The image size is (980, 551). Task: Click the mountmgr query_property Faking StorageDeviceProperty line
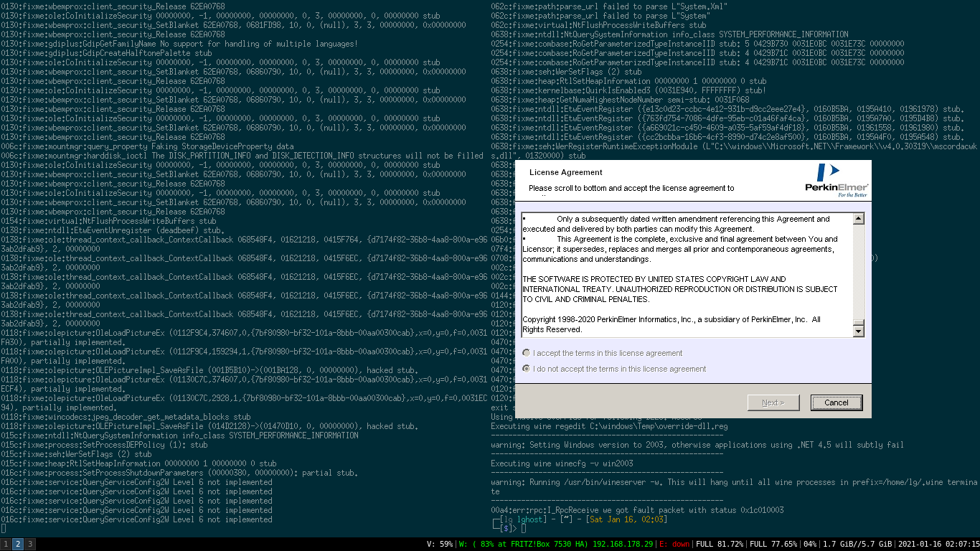tap(147, 146)
